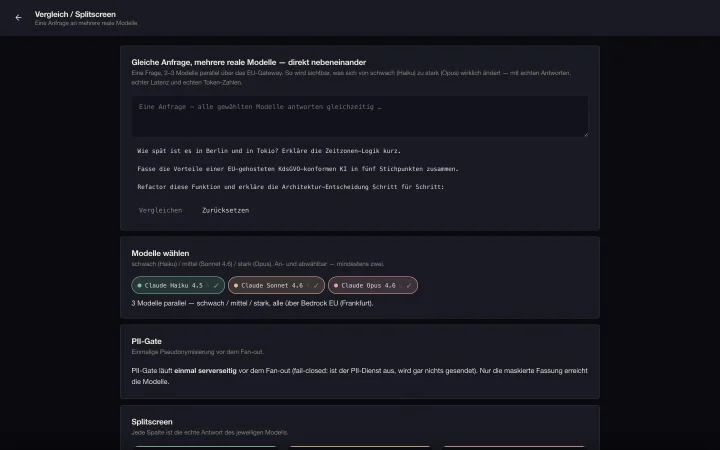Screen dimensions: 720x450
Task: Choose the EU-gehosteten KI Stichpunkte example prompt
Action: (298, 169)
